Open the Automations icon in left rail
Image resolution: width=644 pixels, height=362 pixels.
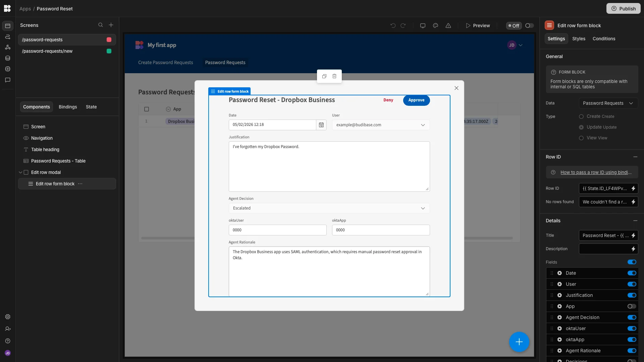[8, 37]
